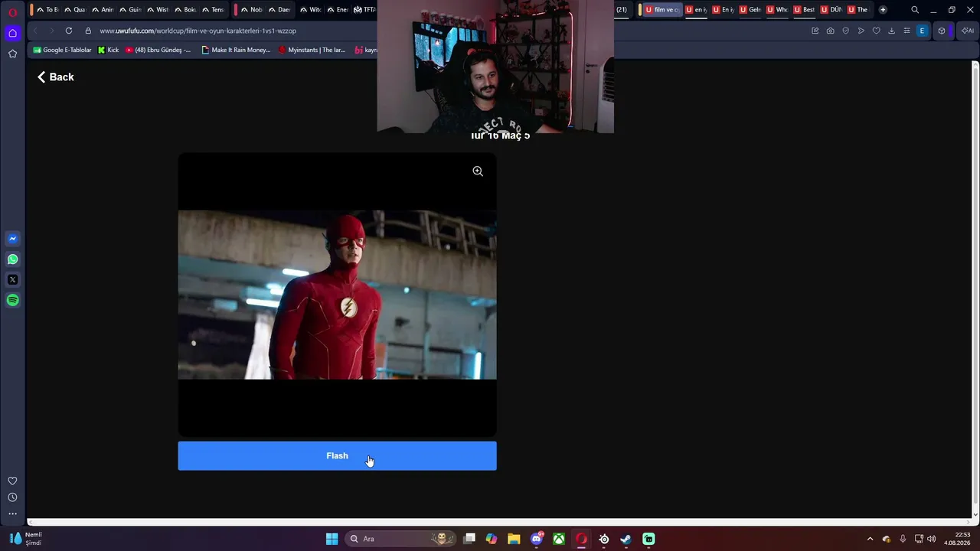The image size is (980, 551).
Task: Open X (Twitter) in the Opera sidebar
Action: (12, 280)
